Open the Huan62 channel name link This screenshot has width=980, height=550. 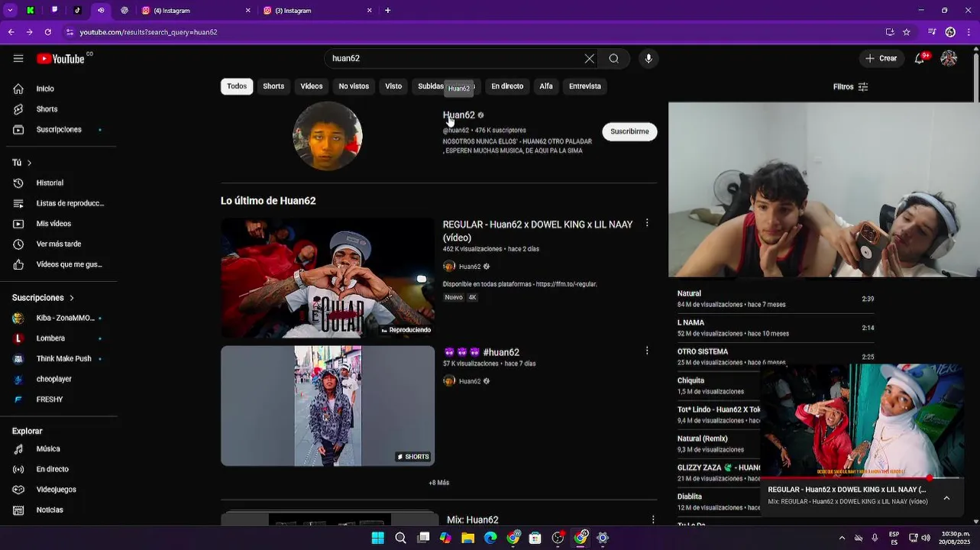[x=459, y=115]
